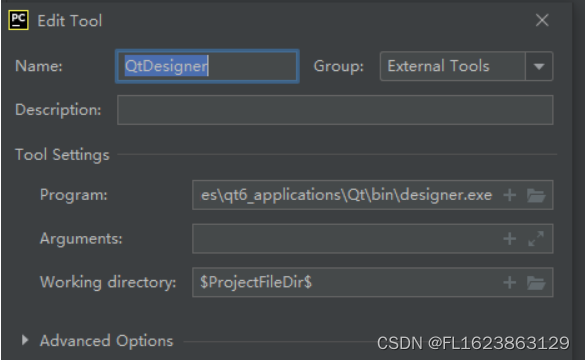The height and width of the screenshot is (360, 585).
Task: Click the Program: label
Action: 73,195
